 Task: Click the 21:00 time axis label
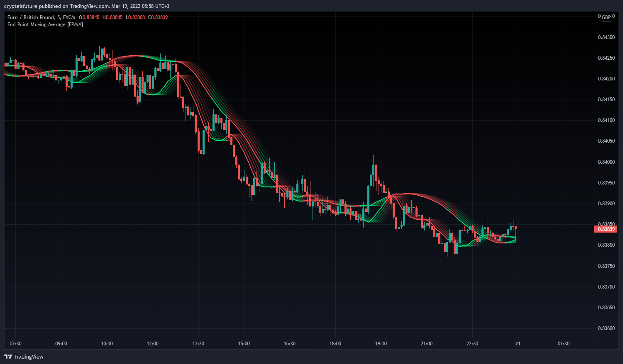point(427,344)
